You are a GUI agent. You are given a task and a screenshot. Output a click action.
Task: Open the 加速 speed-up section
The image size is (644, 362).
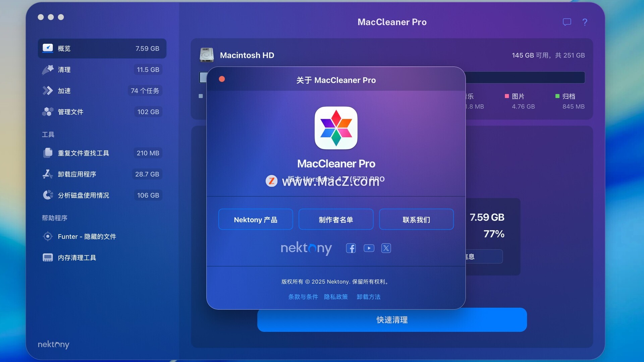(102, 90)
